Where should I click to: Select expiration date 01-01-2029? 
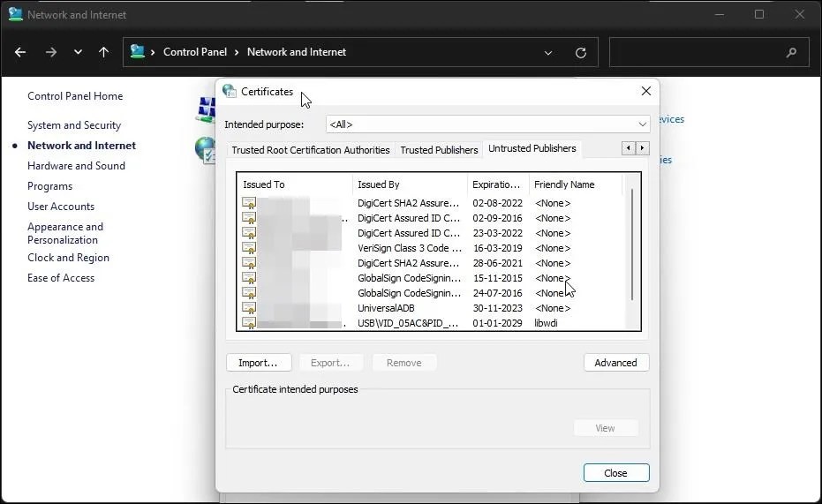[x=497, y=323]
